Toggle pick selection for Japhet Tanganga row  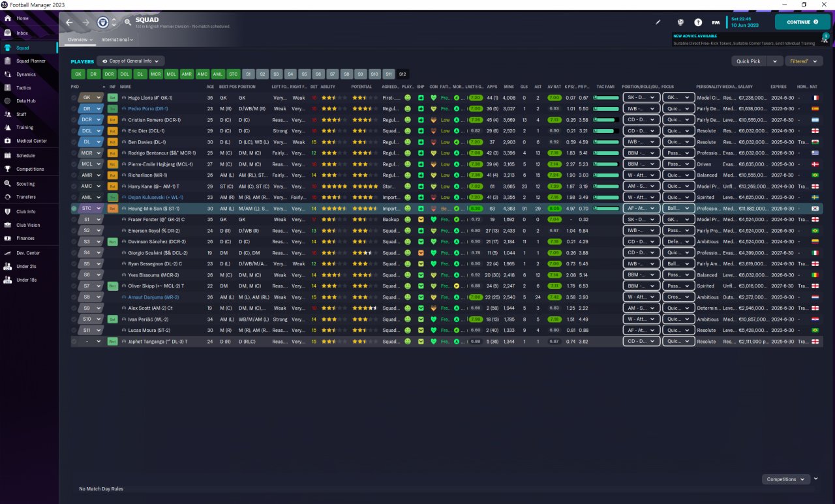(x=74, y=342)
